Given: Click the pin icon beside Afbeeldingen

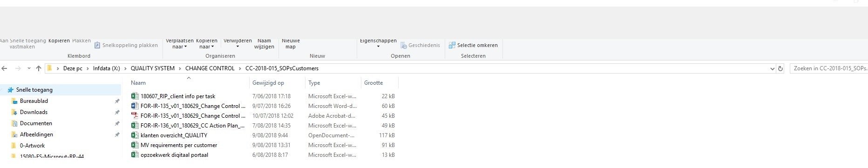Looking at the screenshot, I should pos(117,134).
